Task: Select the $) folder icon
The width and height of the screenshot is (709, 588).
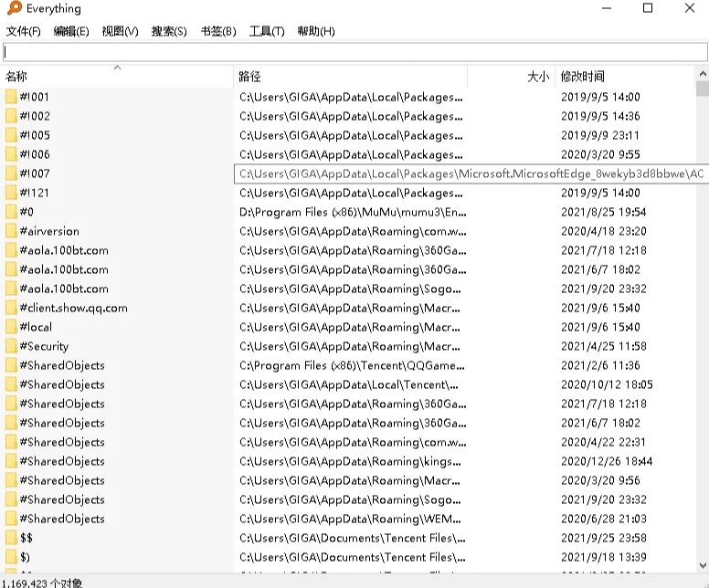Action: click(x=11, y=557)
